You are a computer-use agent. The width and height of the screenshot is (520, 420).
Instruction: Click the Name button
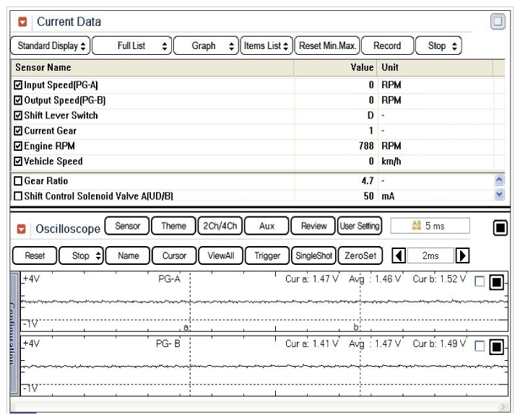[x=128, y=255]
